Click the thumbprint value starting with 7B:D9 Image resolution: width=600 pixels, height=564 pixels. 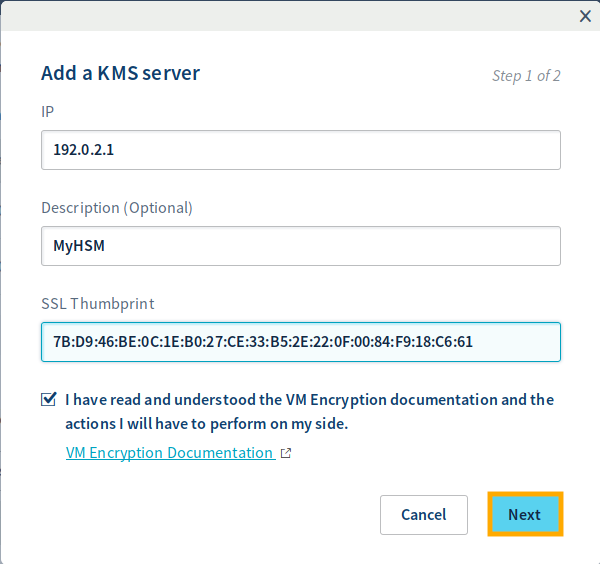(263, 342)
